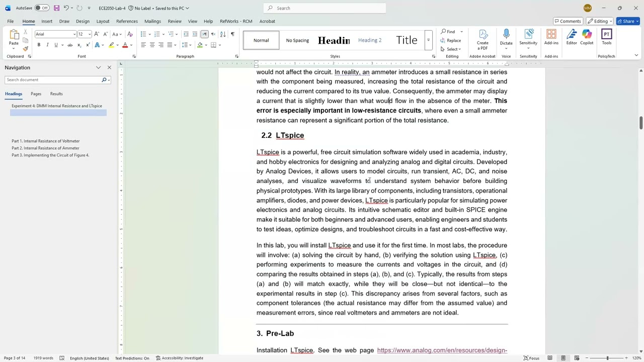Sort the selected paragraphs
Viewport: 644px width, 362px height.
click(x=223, y=34)
